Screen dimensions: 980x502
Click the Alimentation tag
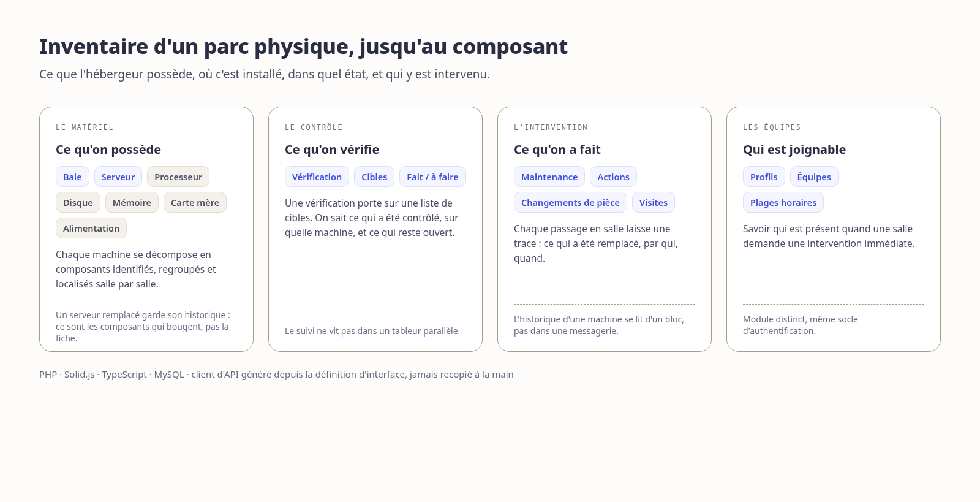(91, 228)
